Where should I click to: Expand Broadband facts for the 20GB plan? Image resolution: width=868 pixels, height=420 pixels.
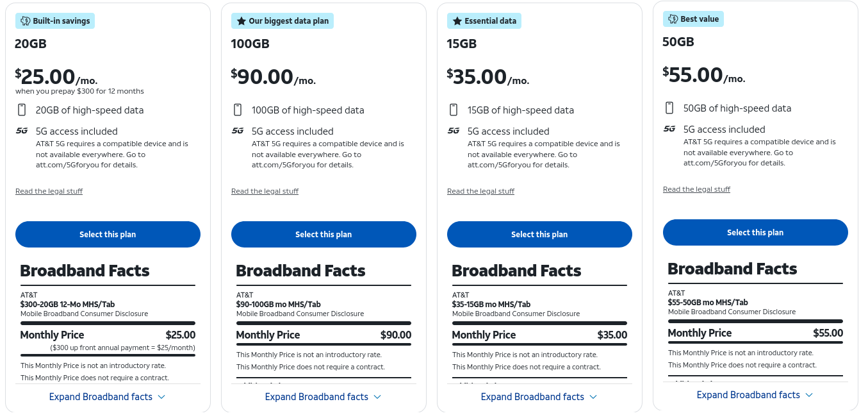[x=108, y=397]
